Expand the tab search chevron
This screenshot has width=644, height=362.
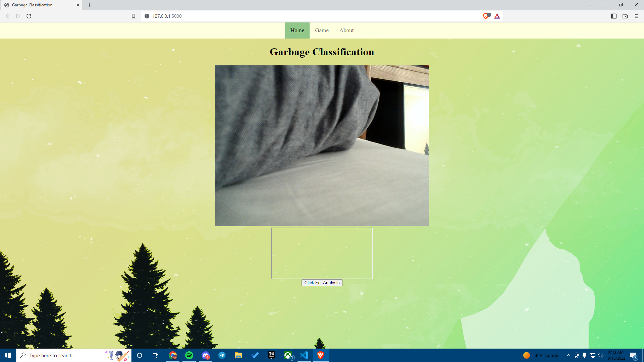coord(590,5)
